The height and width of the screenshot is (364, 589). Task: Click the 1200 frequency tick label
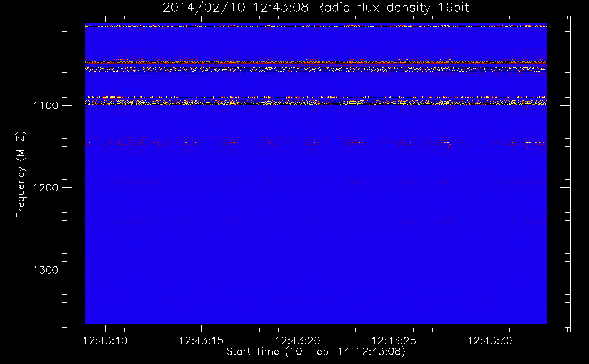tap(46, 188)
